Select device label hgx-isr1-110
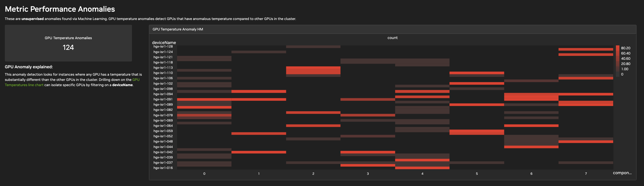The height and width of the screenshot is (186, 644). point(163,73)
